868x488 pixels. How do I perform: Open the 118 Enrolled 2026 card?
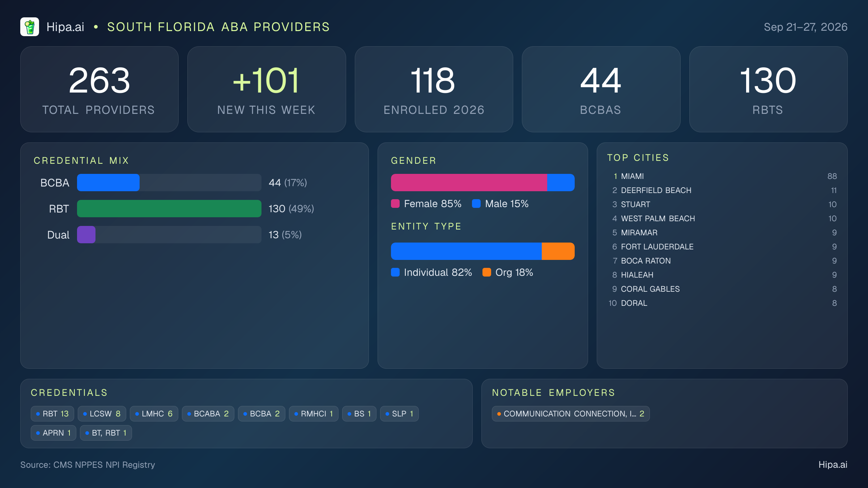pyautogui.click(x=434, y=89)
